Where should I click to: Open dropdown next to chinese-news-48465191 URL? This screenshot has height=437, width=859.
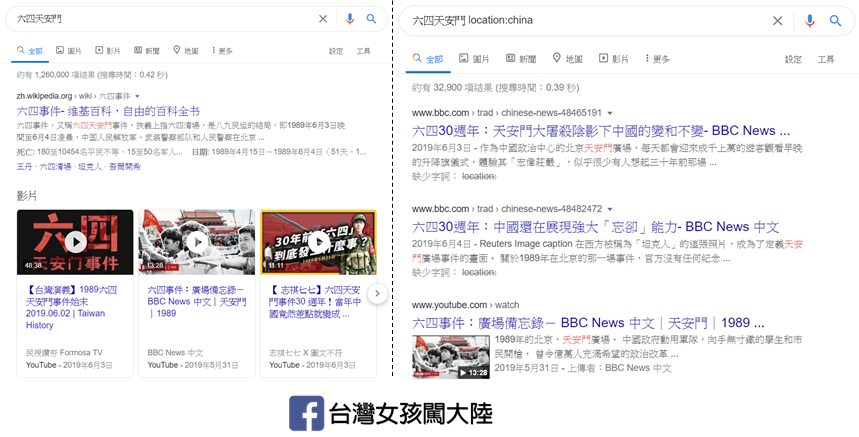609,113
